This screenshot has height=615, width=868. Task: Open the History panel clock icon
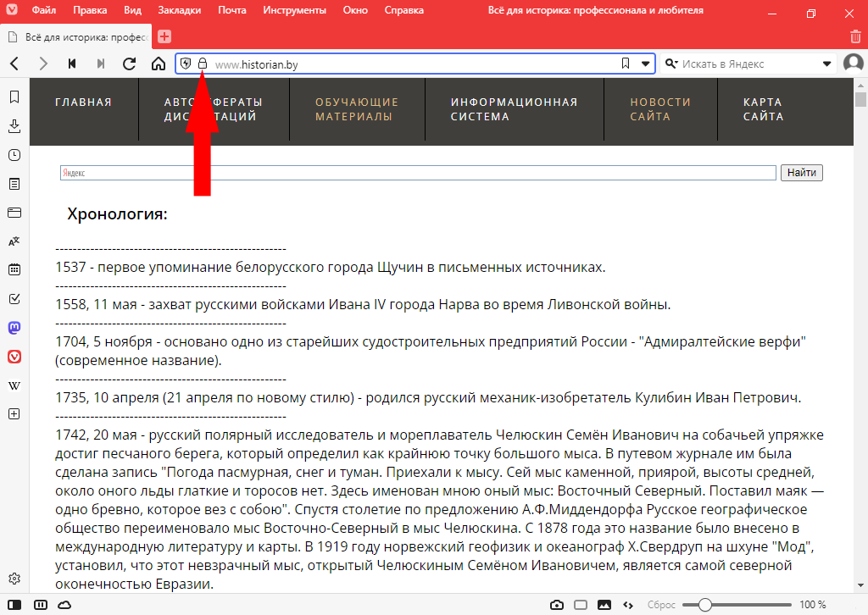point(14,155)
